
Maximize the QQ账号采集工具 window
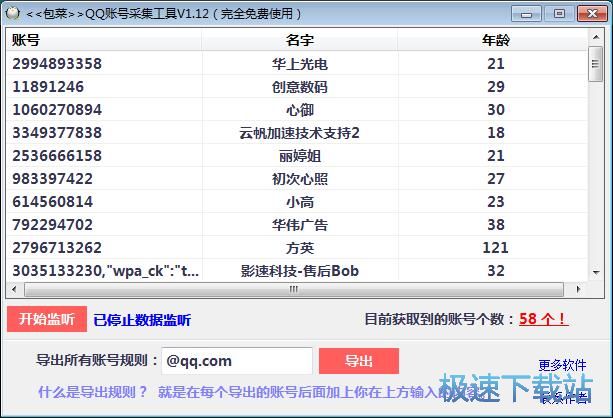point(559,14)
